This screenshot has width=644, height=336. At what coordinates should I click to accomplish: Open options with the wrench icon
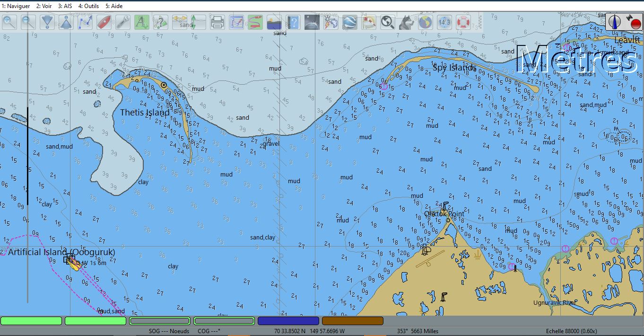pos(123,22)
